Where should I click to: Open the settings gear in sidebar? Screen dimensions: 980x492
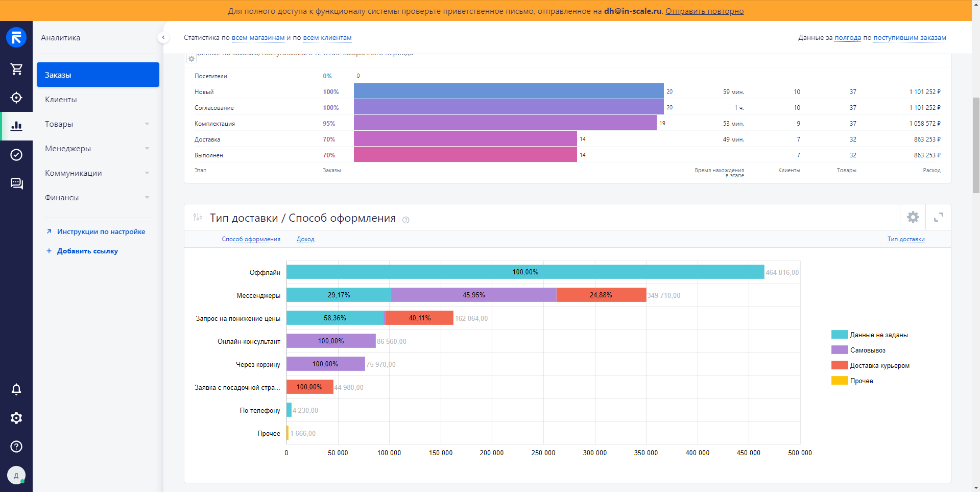click(16, 418)
